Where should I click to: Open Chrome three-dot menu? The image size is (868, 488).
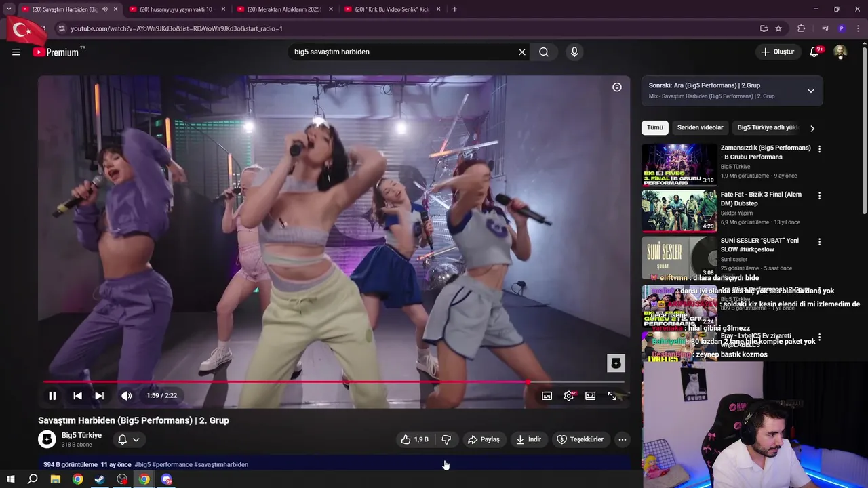pos(858,28)
